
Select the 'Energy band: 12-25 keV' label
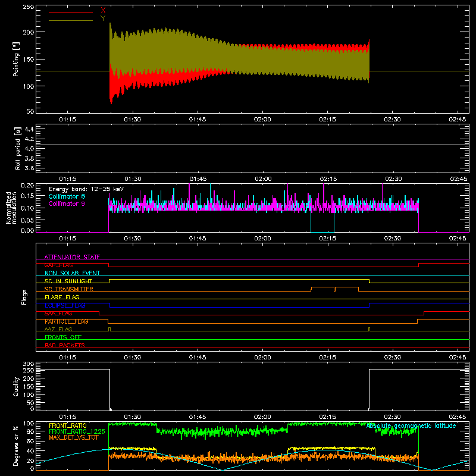pyautogui.click(x=86, y=189)
